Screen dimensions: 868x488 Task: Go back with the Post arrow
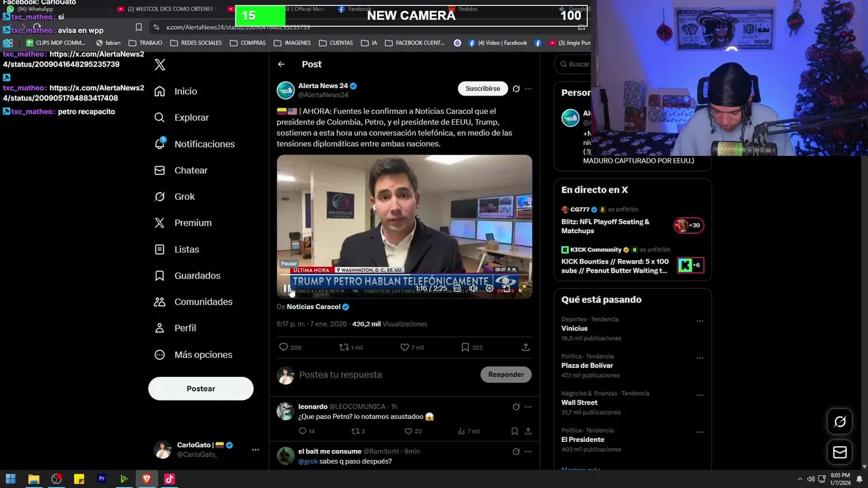pos(281,64)
